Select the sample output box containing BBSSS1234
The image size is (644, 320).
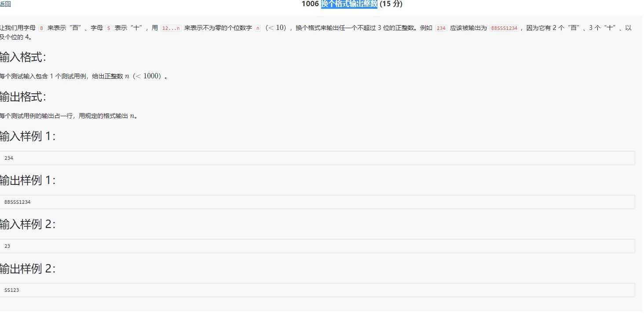point(317,202)
